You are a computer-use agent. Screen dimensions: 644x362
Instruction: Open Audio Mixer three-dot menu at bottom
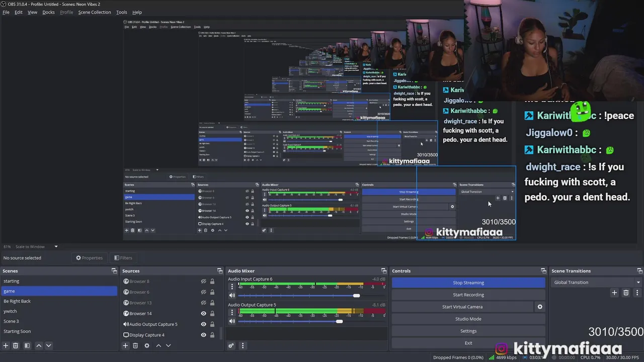point(243,345)
